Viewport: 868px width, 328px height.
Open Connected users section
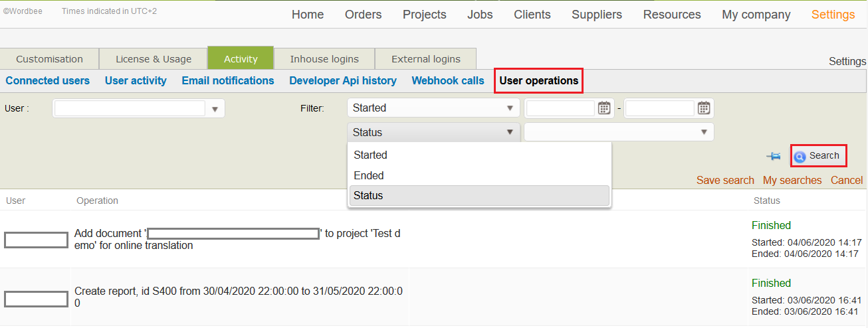[x=47, y=80]
